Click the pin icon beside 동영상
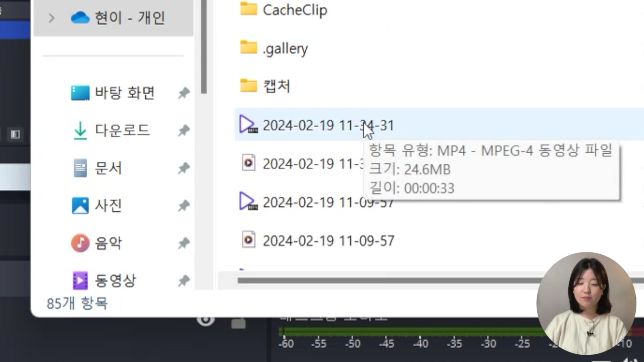Screen dimensions: 644x362 coord(184,281)
